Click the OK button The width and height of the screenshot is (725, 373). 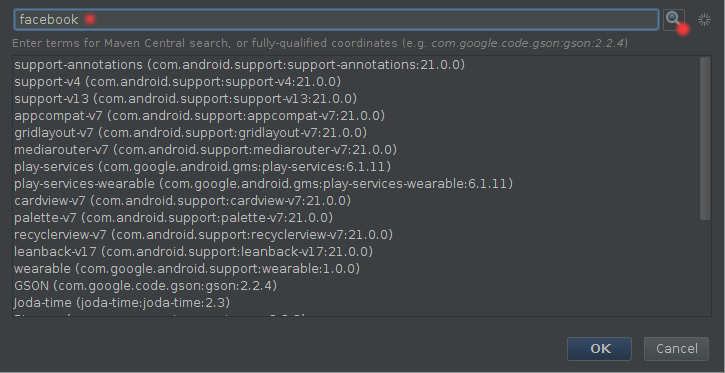pyautogui.click(x=599, y=349)
